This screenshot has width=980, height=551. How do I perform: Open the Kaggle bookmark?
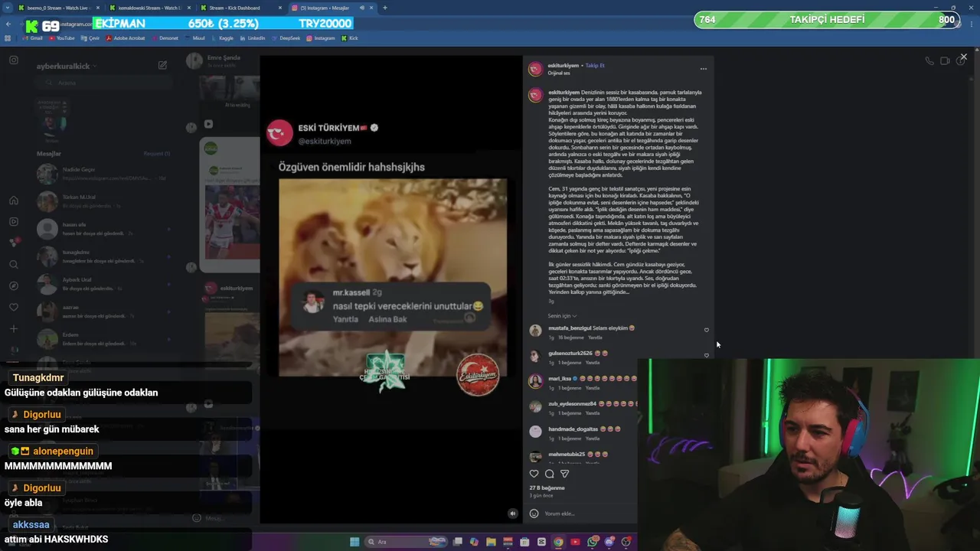pyautogui.click(x=222, y=37)
